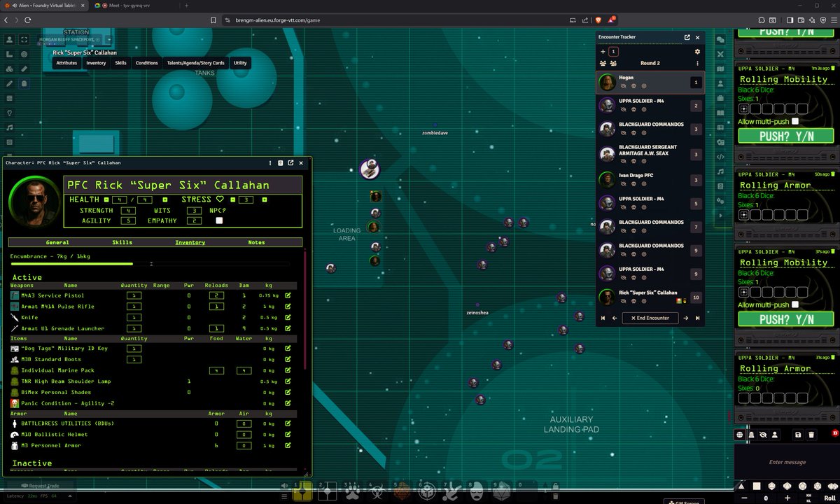The image size is (840, 504).
Task: Set chat roll mode to blind roll
Action: pos(763,435)
